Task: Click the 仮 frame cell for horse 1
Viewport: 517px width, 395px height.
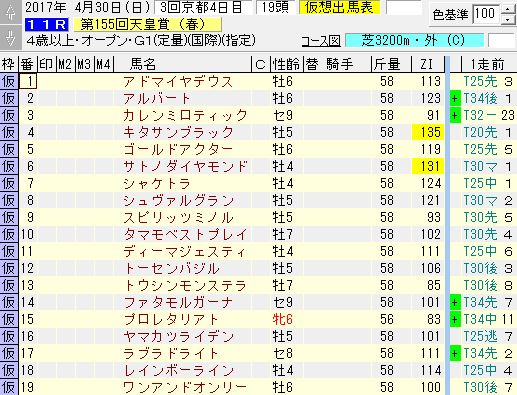Action: 9,82
